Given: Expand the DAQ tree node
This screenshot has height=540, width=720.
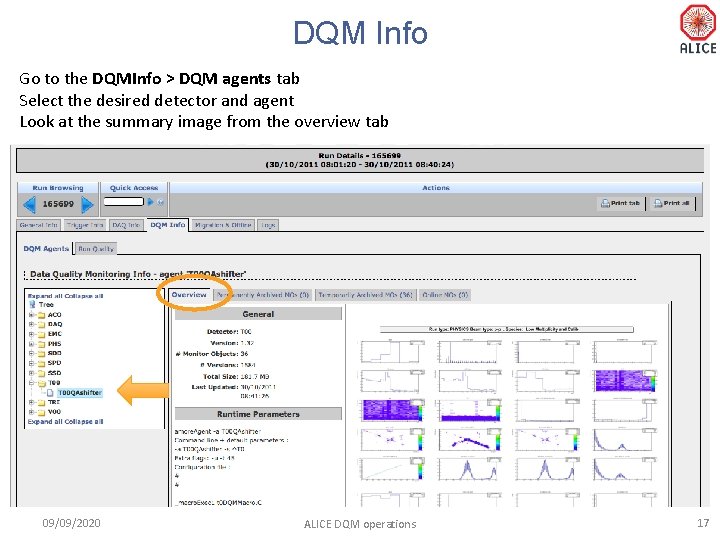Looking at the screenshot, I should pyautogui.click(x=31, y=325).
